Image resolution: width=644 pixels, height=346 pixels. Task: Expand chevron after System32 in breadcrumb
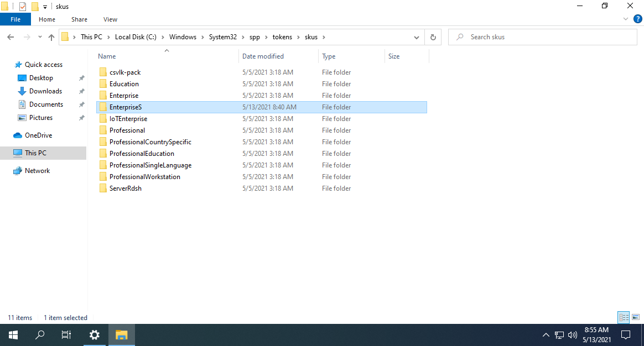point(243,37)
